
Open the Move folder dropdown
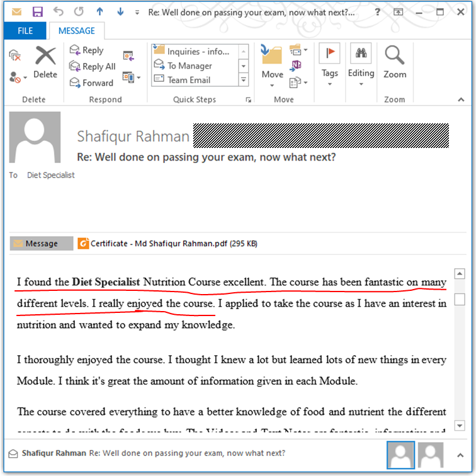(x=272, y=65)
